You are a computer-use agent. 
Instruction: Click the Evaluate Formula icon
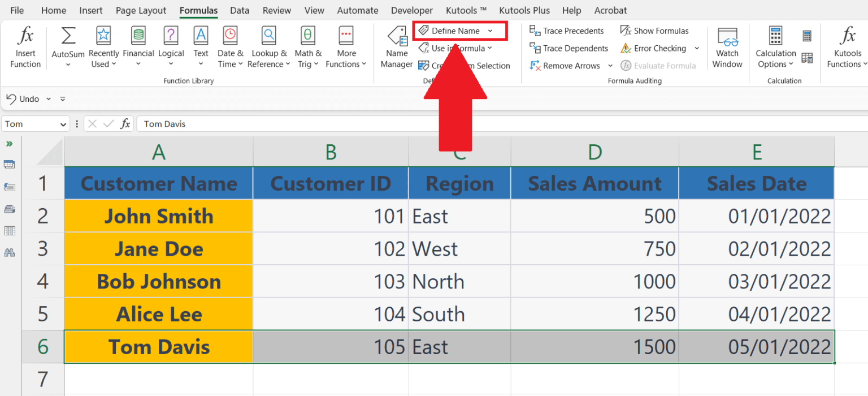658,65
